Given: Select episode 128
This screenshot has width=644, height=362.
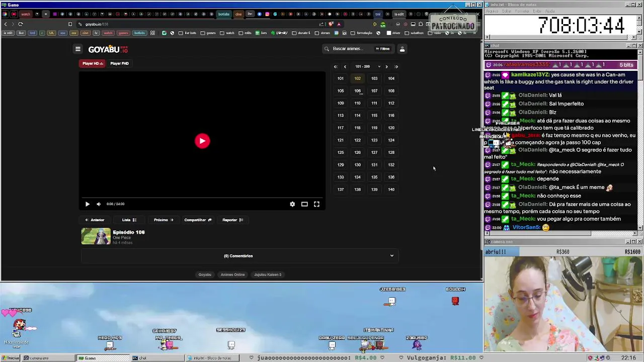Looking at the screenshot, I should 391,152.
